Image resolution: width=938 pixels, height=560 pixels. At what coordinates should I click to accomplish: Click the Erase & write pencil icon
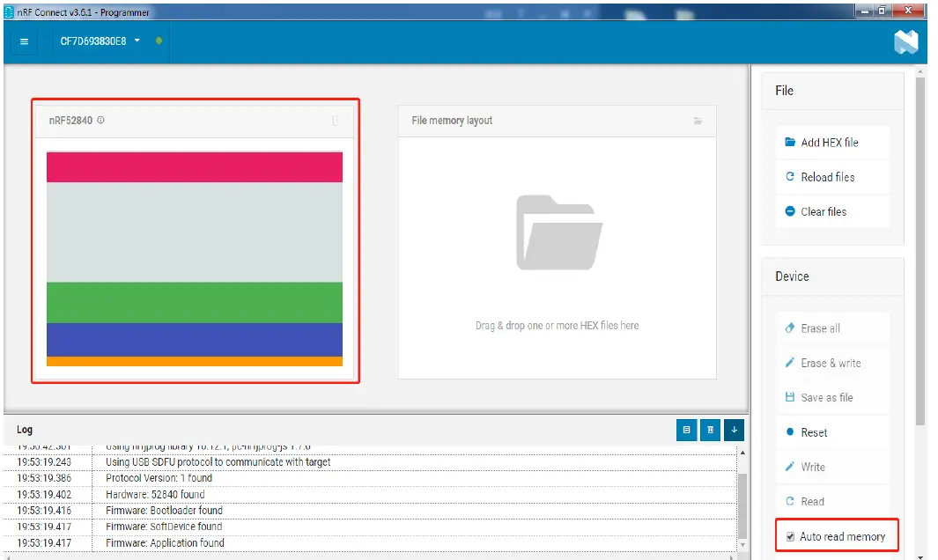coord(790,363)
